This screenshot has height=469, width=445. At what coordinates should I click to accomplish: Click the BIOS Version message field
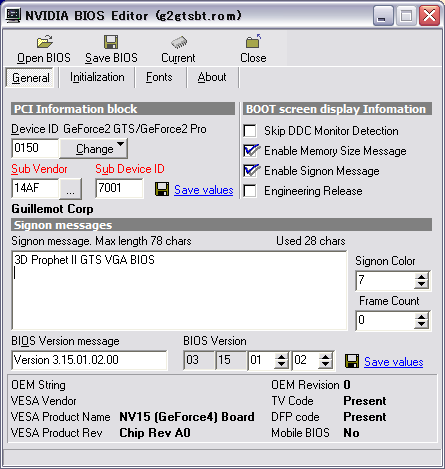(x=89, y=360)
